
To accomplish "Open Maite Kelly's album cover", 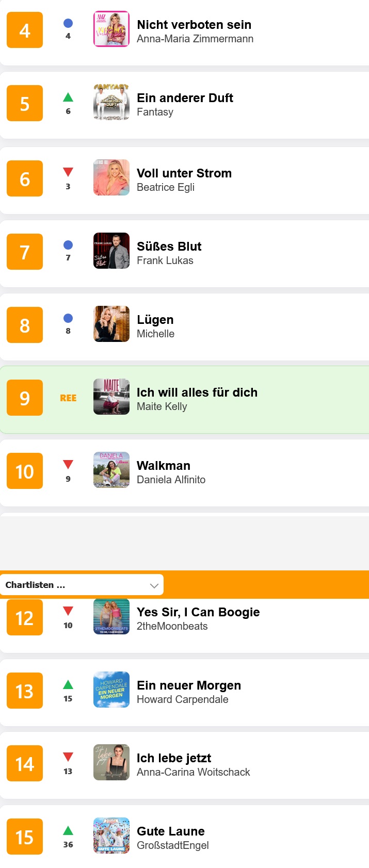I will coord(111,397).
